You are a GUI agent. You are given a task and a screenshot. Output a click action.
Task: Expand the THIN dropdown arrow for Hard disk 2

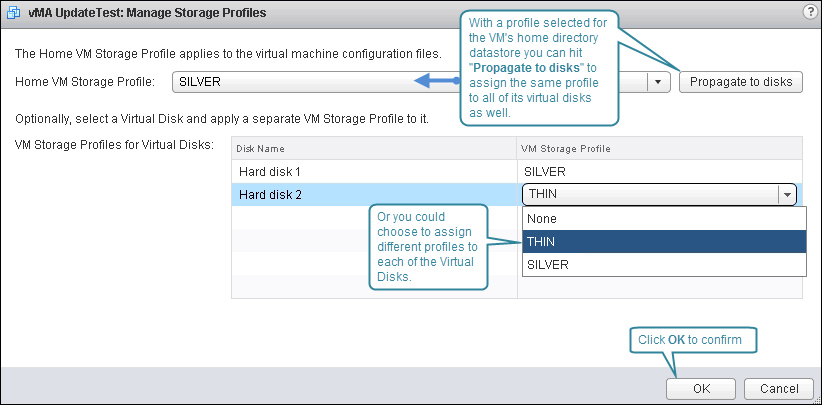787,194
